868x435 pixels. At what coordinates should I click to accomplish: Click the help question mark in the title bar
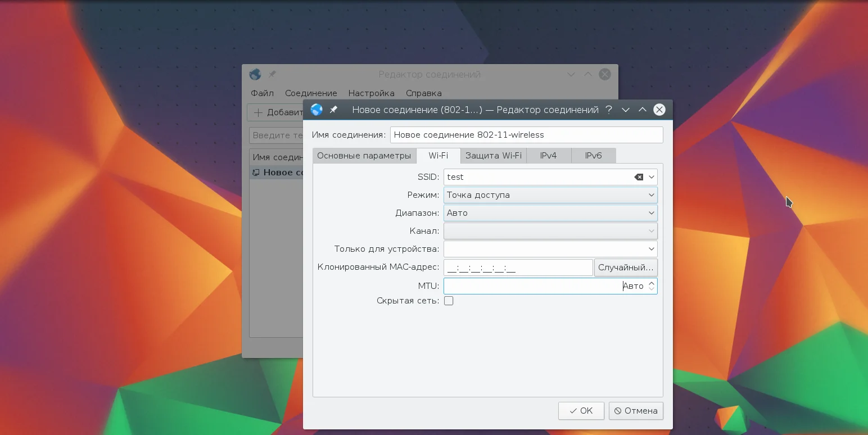(609, 110)
